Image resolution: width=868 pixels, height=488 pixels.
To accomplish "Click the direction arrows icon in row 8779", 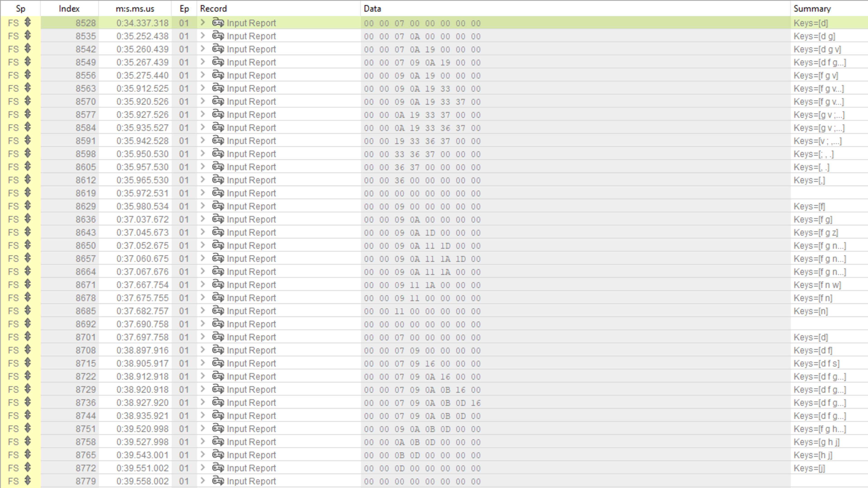I will tap(28, 481).
